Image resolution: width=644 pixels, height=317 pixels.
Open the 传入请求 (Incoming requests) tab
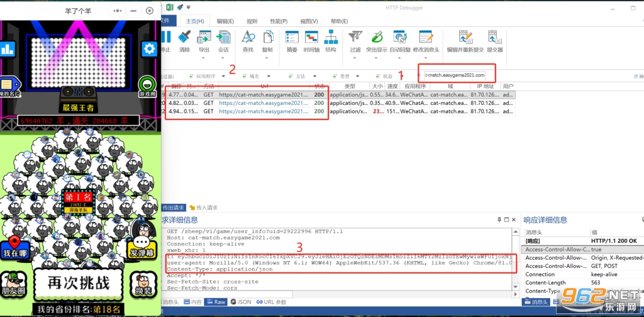(x=203, y=208)
